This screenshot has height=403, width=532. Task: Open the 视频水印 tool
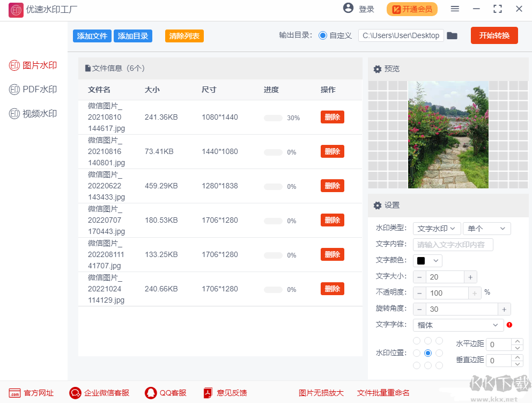(x=32, y=113)
